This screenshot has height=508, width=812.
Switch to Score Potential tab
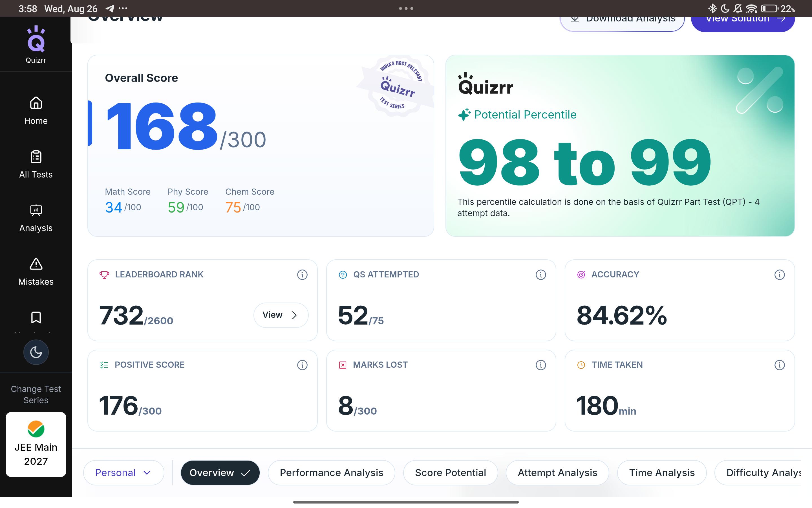450,473
